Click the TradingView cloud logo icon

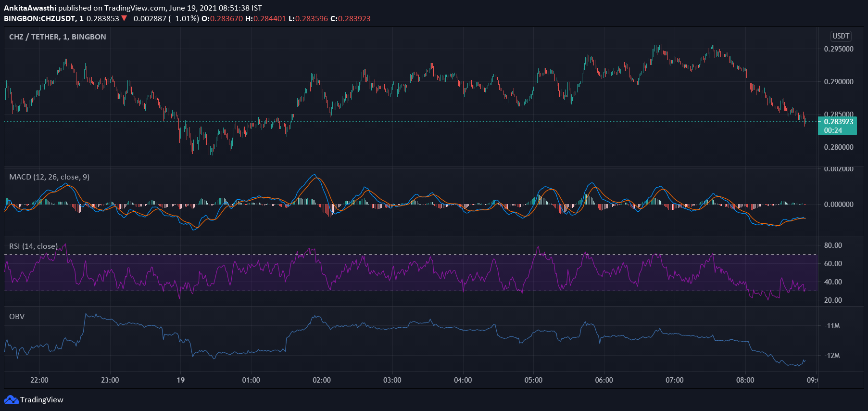point(11,400)
